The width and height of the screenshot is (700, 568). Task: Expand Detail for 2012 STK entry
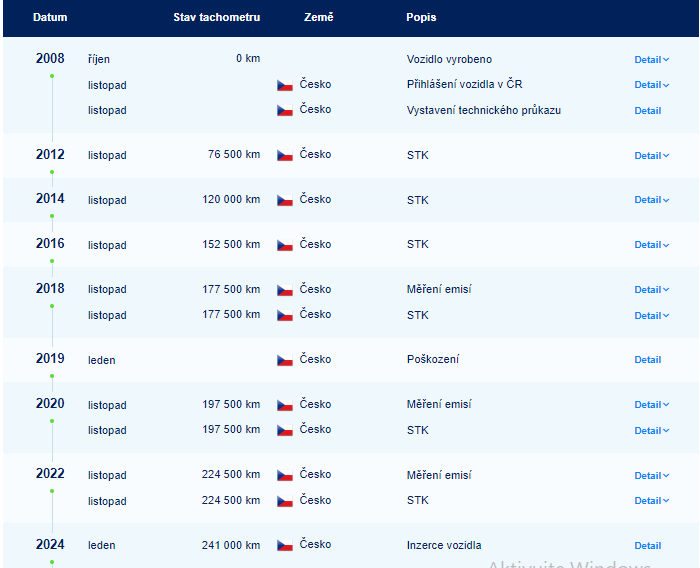coord(651,155)
